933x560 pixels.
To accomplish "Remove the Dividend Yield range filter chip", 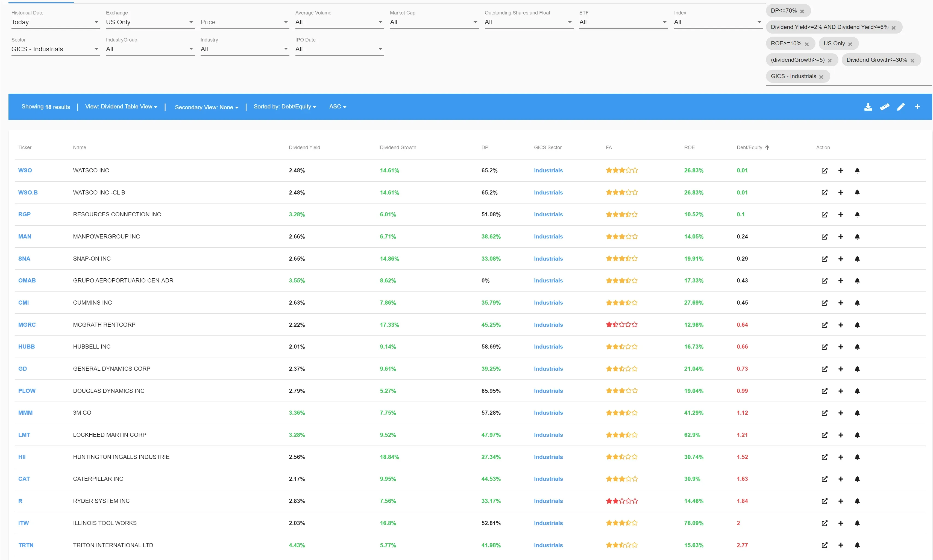I will click(x=893, y=28).
